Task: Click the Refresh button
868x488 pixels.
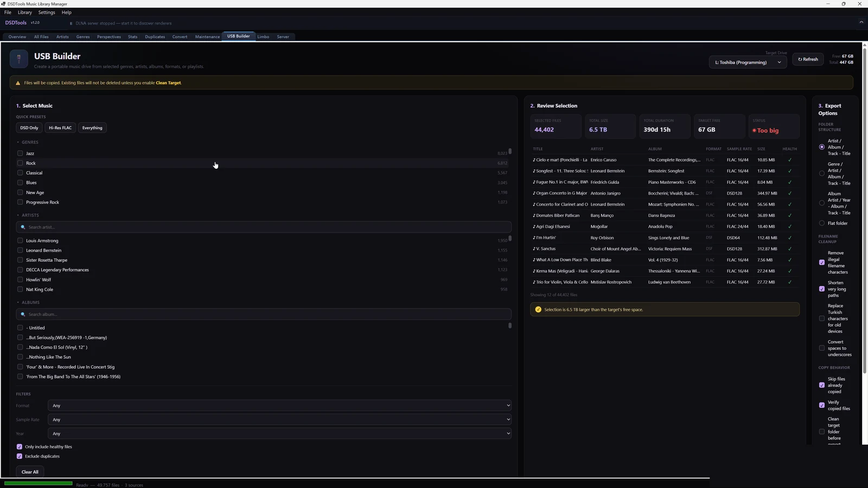Action: click(x=808, y=59)
